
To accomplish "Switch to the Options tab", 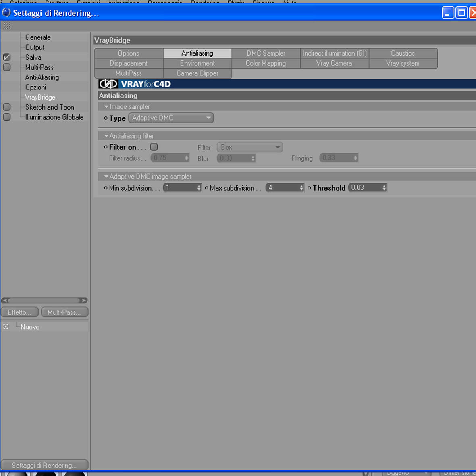I will 129,53.
